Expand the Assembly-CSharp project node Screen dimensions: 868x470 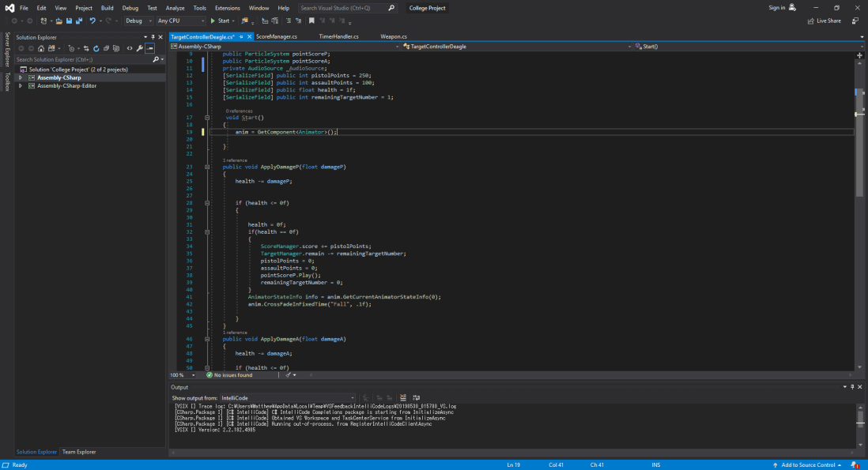click(21, 78)
